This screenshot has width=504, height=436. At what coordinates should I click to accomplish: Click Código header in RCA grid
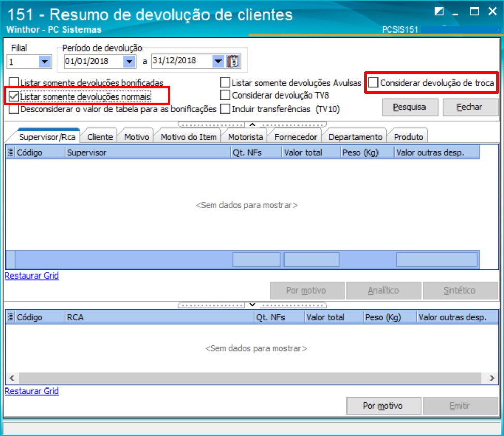click(x=40, y=317)
